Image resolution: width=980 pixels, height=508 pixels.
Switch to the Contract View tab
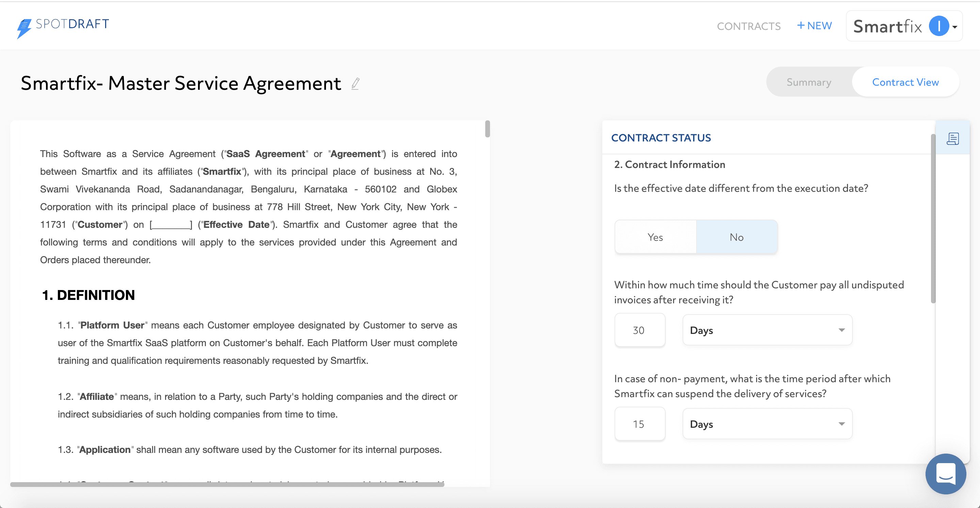point(905,82)
